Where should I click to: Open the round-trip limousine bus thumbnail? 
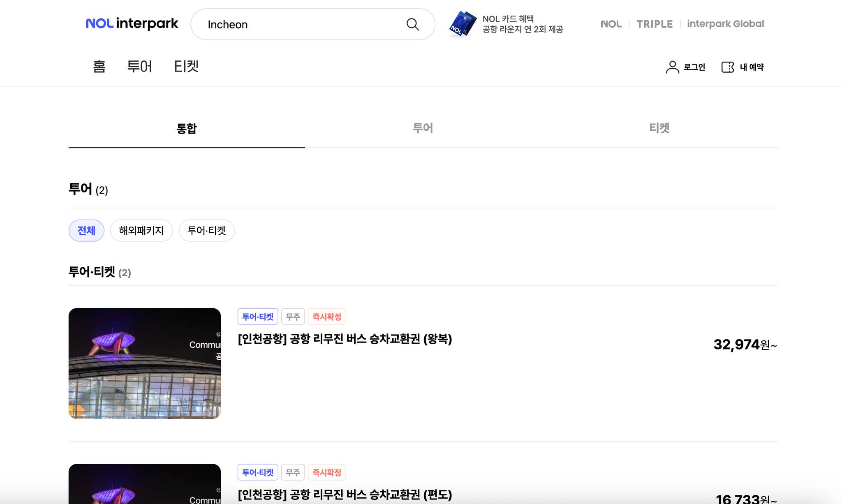[145, 363]
